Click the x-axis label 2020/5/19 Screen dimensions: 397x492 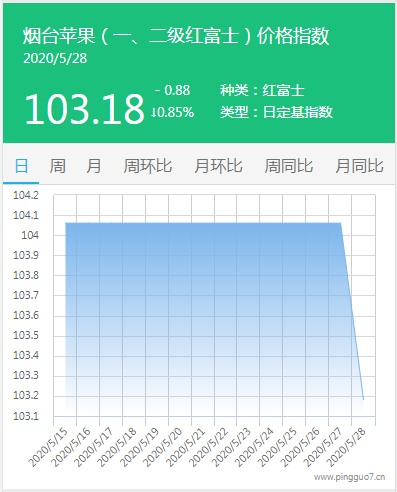(x=140, y=448)
